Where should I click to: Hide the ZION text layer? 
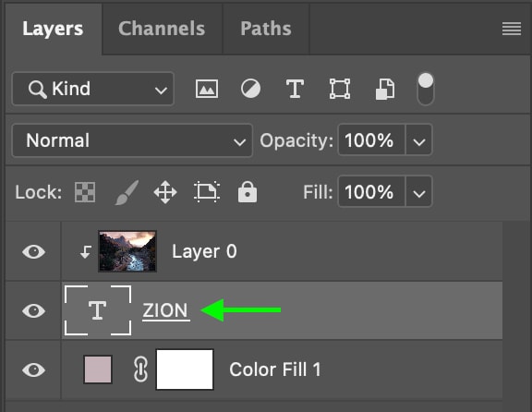33,311
